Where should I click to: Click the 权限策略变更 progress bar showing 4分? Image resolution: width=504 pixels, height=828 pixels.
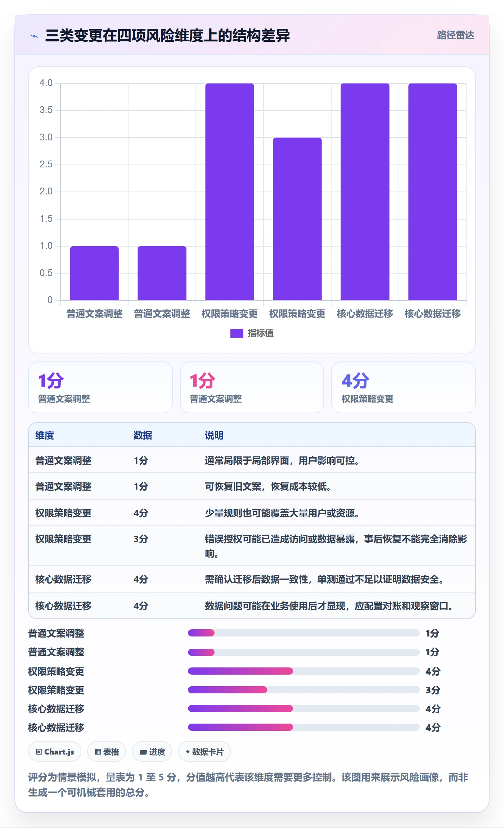coord(303,671)
